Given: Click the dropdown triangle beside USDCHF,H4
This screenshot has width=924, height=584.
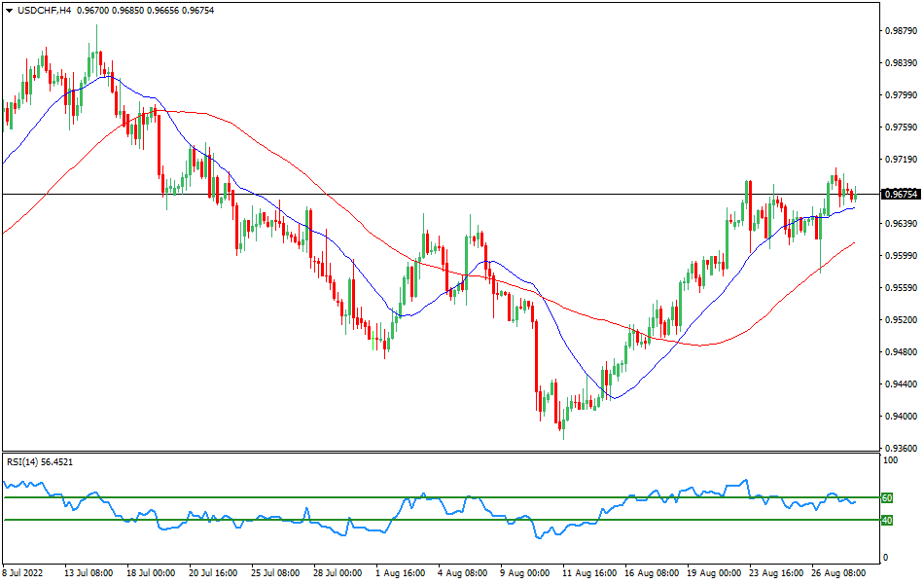Looking at the screenshot, I should click(x=9, y=10).
